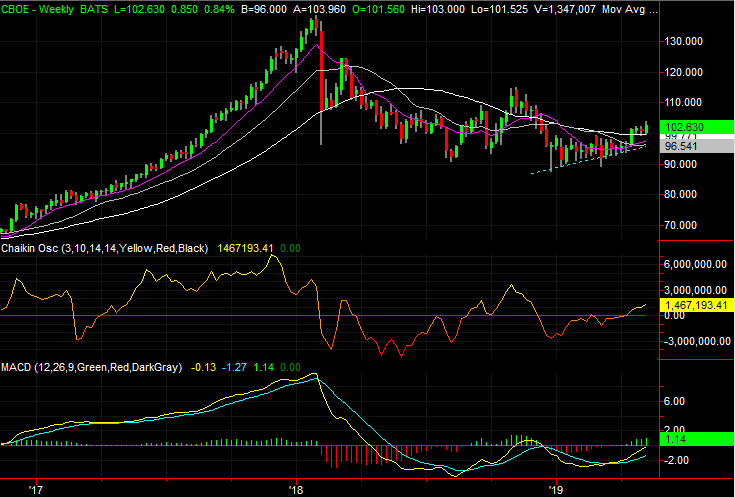This screenshot has width=735, height=497.
Task: Click the MACD 6.00 axis label
Action: (x=676, y=401)
